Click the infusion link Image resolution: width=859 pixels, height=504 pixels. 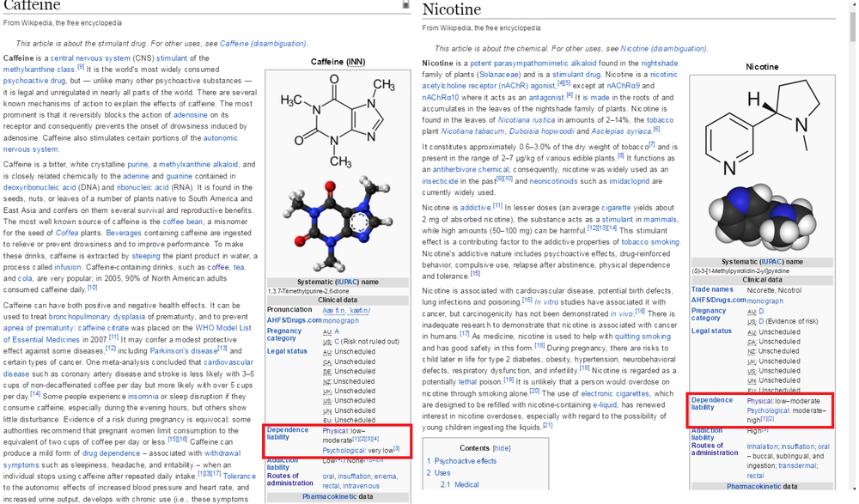click(67, 267)
